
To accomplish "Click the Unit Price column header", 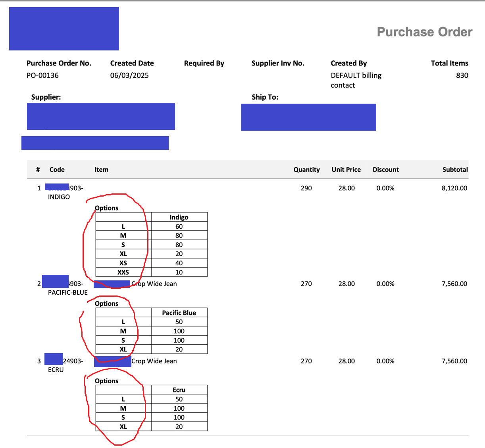I will tap(346, 170).
